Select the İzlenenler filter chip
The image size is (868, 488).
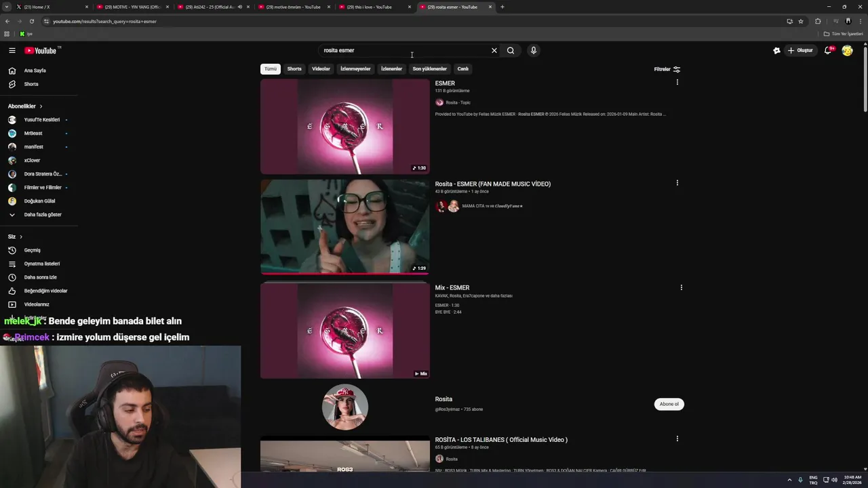click(x=391, y=69)
